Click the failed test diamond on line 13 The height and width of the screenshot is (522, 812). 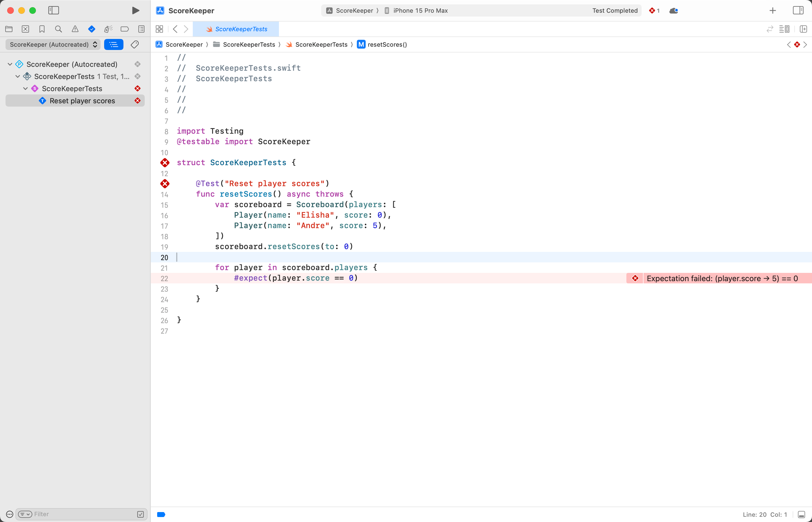click(x=165, y=184)
